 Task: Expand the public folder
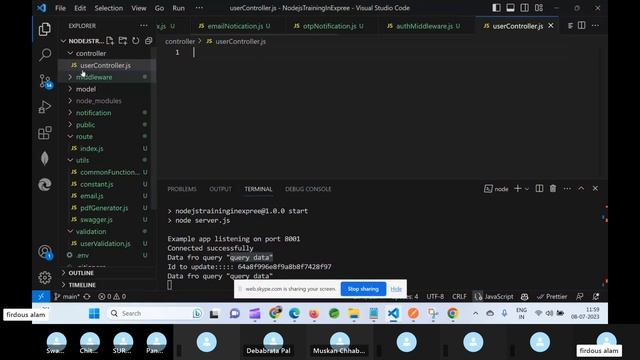point(85,124)
